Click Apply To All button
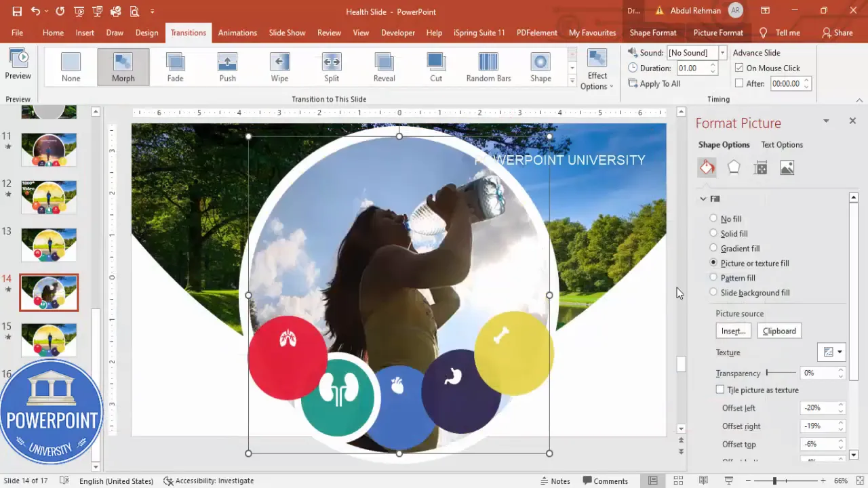The width and height of the screenshot is (868, 488). click(x=654, y=83)
